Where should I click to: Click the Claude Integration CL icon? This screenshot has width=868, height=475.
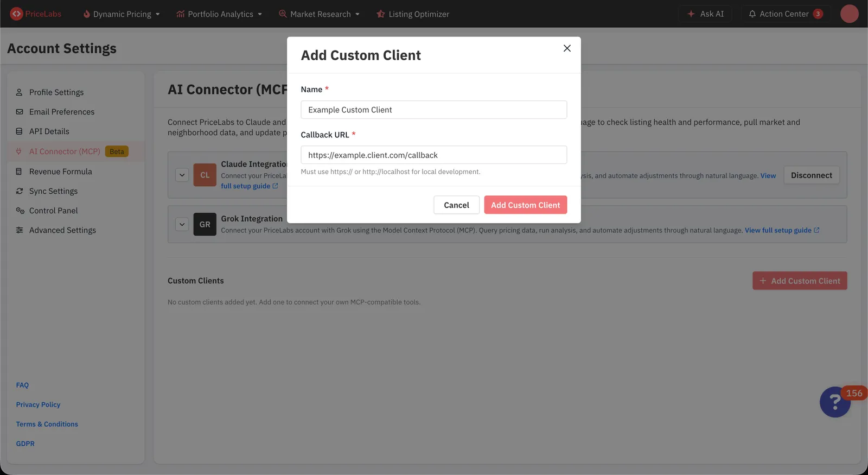[205, 175]
